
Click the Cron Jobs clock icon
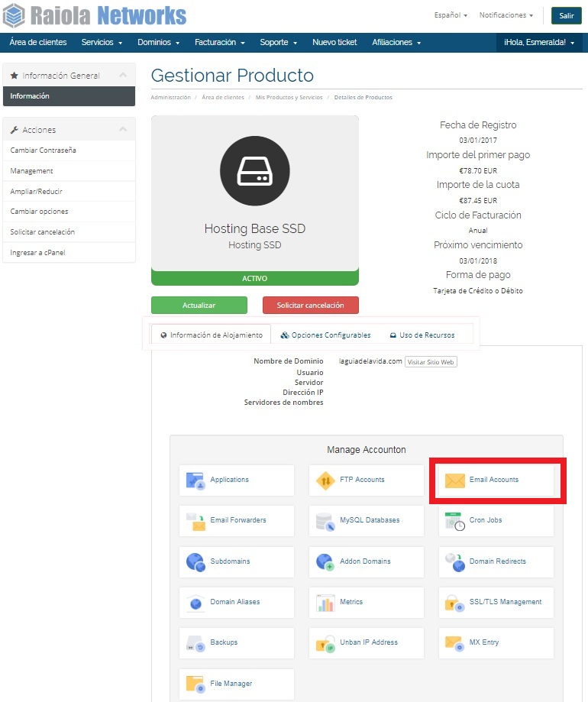tap(455, 521)
